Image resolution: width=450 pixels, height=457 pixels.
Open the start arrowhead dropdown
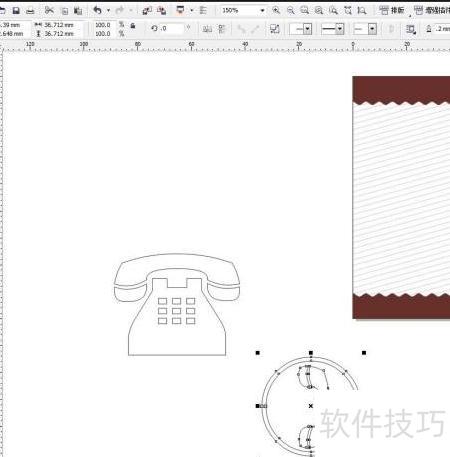coord(301,29)
